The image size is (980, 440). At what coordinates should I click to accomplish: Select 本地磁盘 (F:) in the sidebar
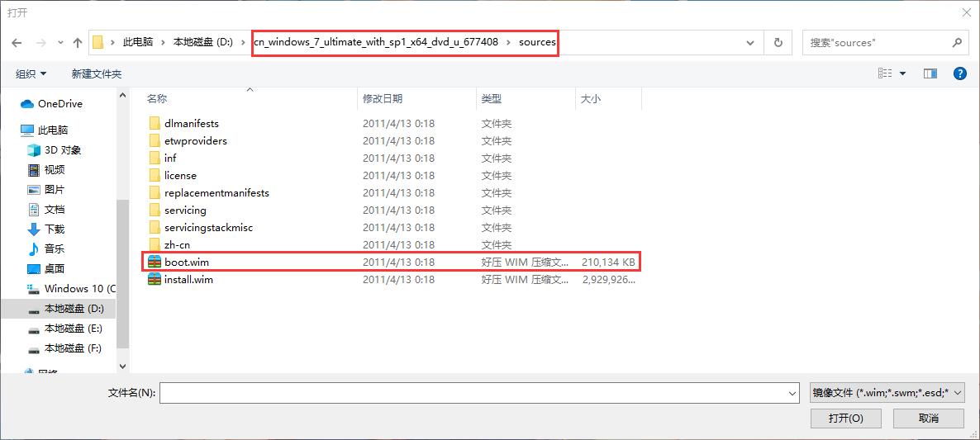(x=65, y=348)
